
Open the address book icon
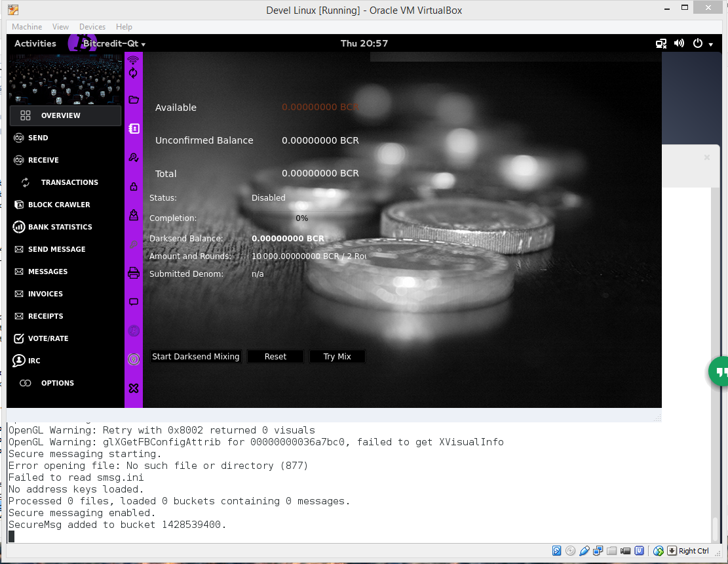pos(134,129)
